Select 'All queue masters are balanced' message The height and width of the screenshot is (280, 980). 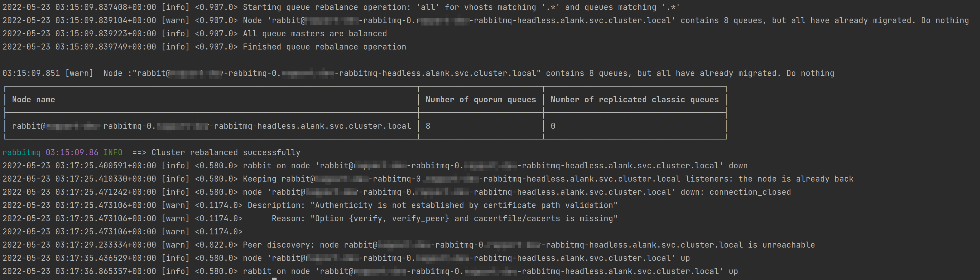[315, 34]
